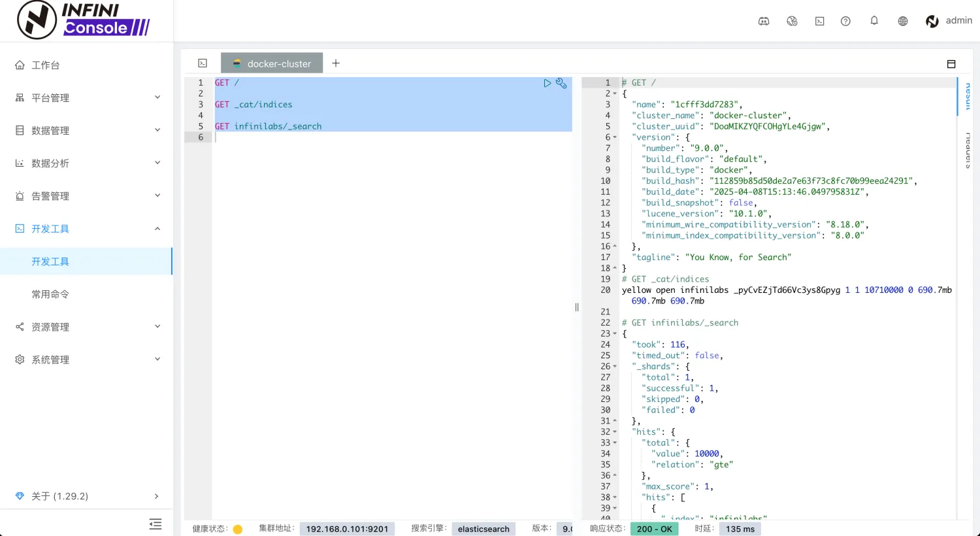Click the "# GET _cat/indices" comment in response
This screenshot has height=536, width=980.
665,279
